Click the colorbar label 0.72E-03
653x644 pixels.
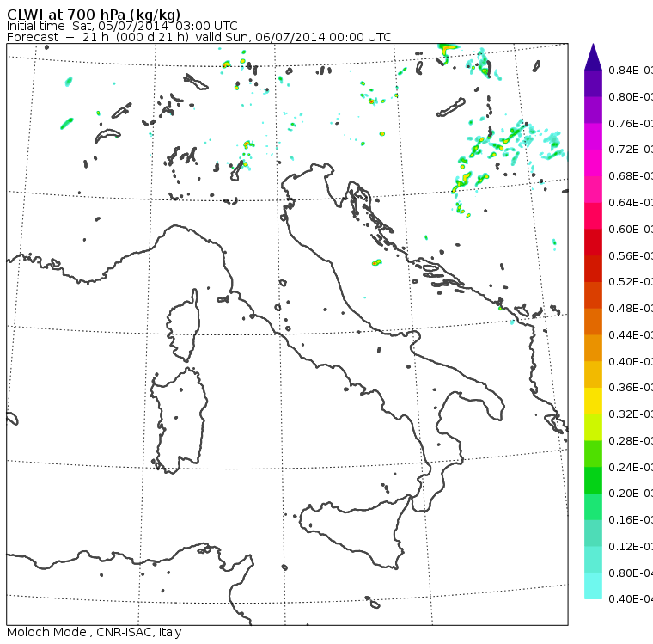[x=631, y=150]
